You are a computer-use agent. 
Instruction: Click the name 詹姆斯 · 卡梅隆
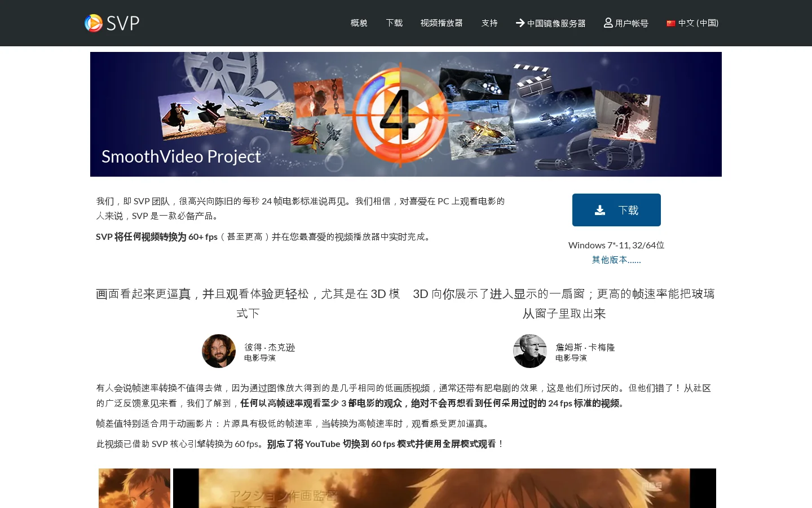(x=585, y=347)
